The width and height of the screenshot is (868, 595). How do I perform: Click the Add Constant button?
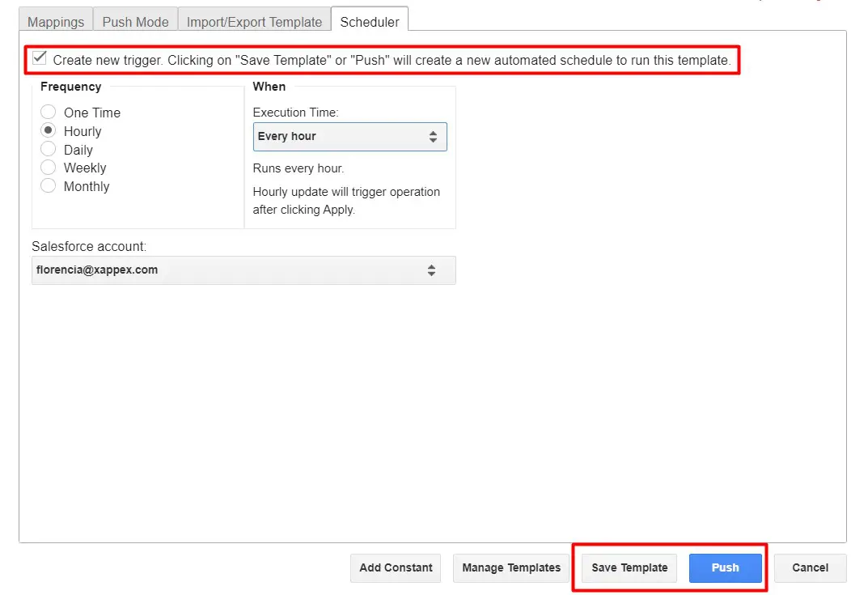point(396,568)
